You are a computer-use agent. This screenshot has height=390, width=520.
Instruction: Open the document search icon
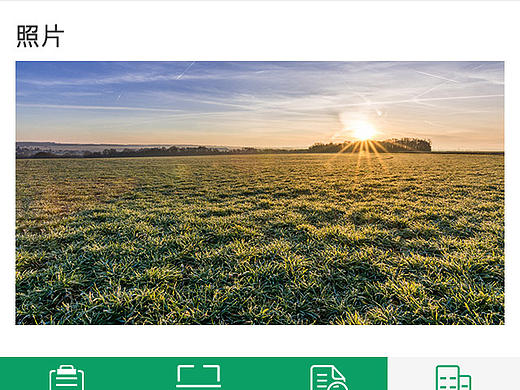[x=329, y=378]
